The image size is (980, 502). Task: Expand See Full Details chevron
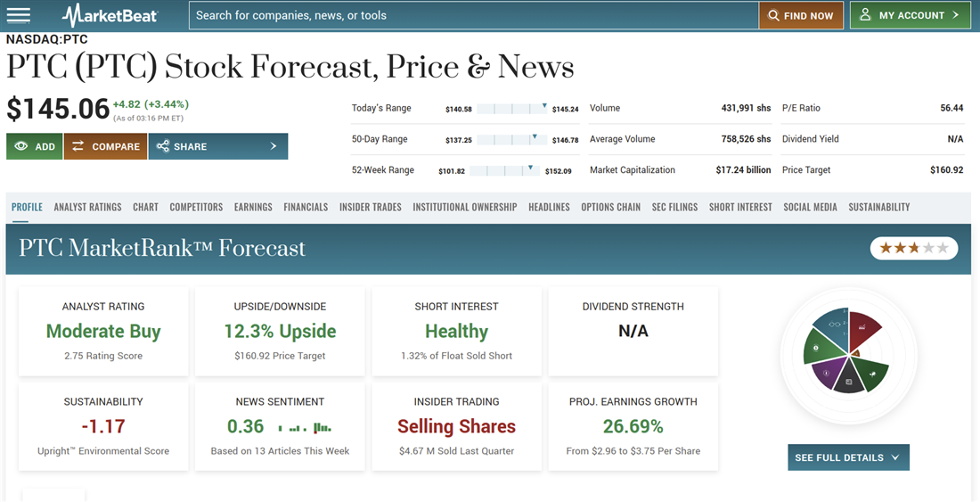point(895,457)
